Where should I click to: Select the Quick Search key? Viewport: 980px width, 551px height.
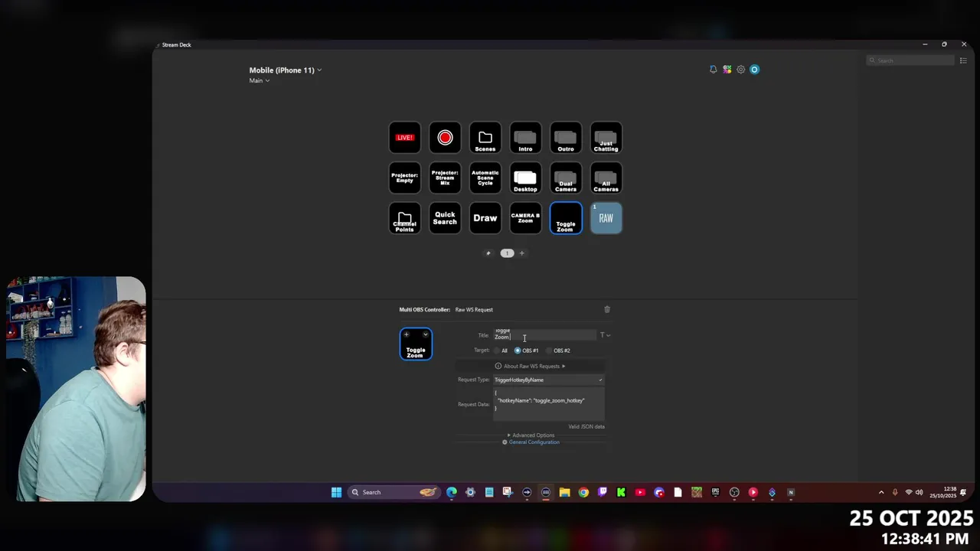(445, 218)
